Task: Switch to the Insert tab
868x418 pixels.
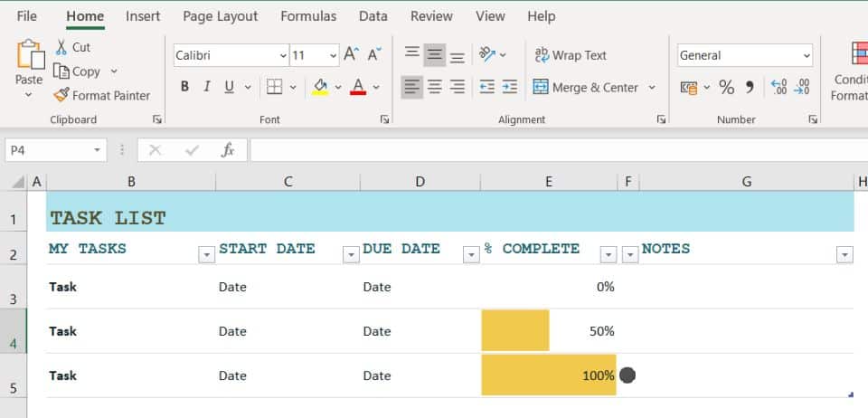Action: click(x=143, y=16)
